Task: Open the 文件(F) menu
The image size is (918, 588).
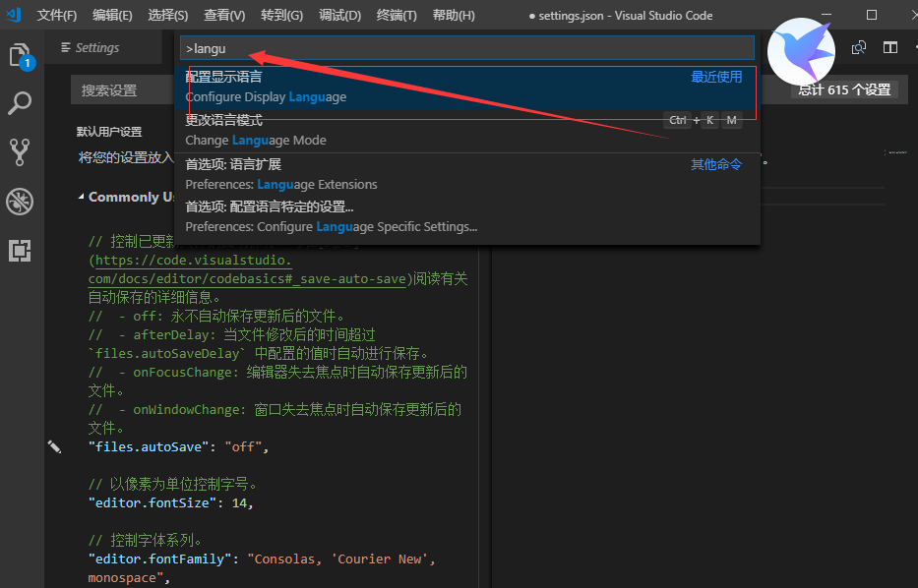Action: coord(57,15)
